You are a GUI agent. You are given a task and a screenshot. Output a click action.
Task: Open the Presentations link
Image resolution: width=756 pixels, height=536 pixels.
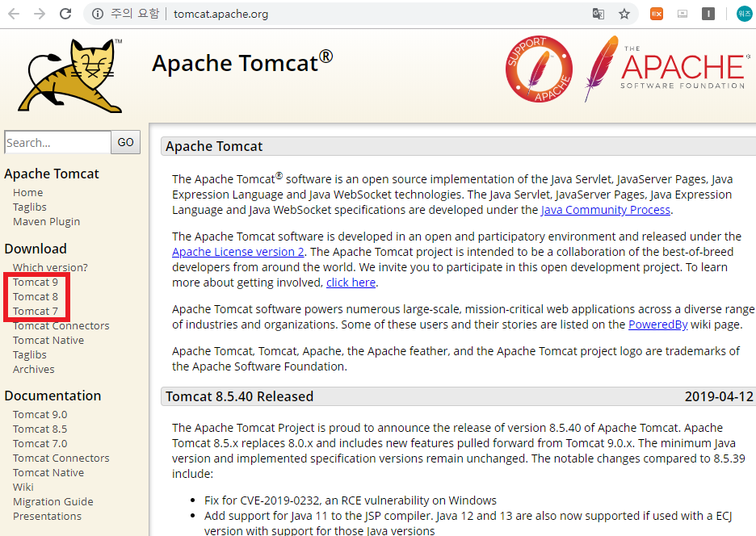point(47,516)
